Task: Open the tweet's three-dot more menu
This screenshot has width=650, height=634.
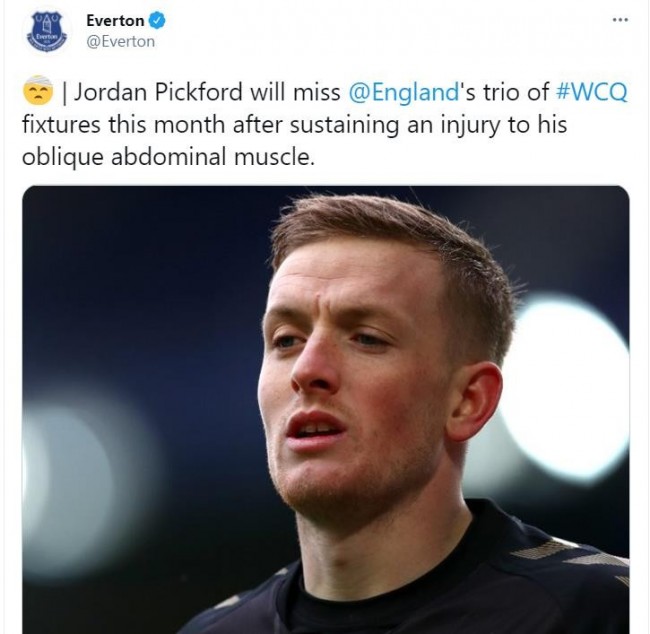Action: (620, 20)
